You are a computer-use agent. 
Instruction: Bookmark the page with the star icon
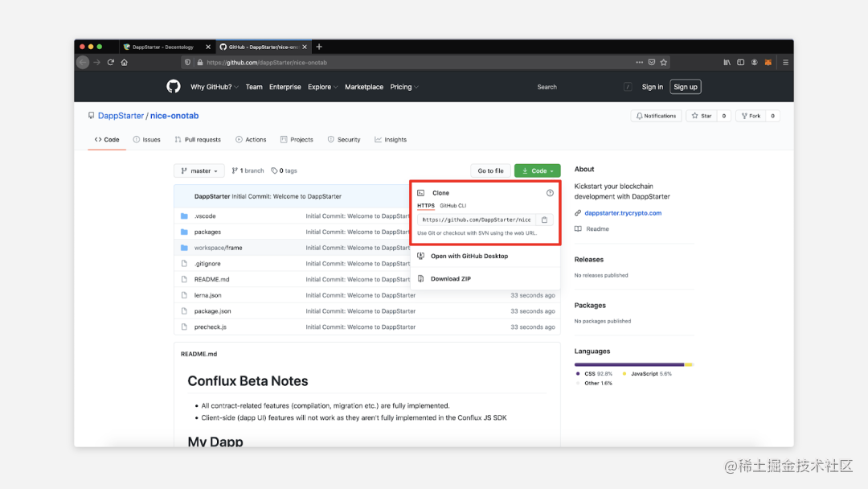(664, 63)
